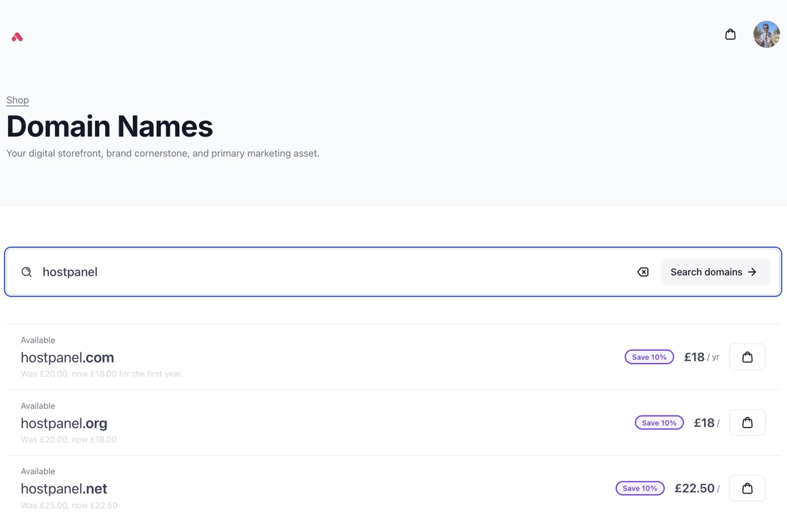This screenshot has height=532, width=787.
Task: Click Save 10% badge for hostpanel.com
Action: click(649, 357)
